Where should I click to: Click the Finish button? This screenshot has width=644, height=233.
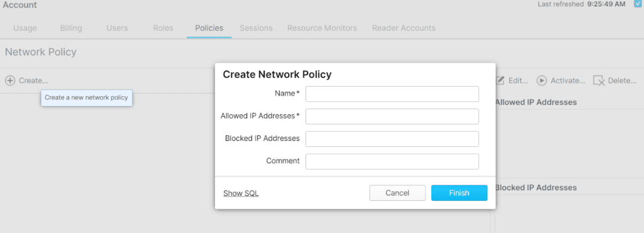coord(459,193)
